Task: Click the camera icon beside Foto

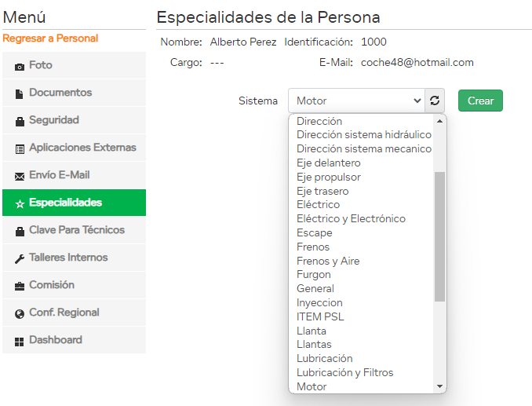Action: tap(20, 66)
